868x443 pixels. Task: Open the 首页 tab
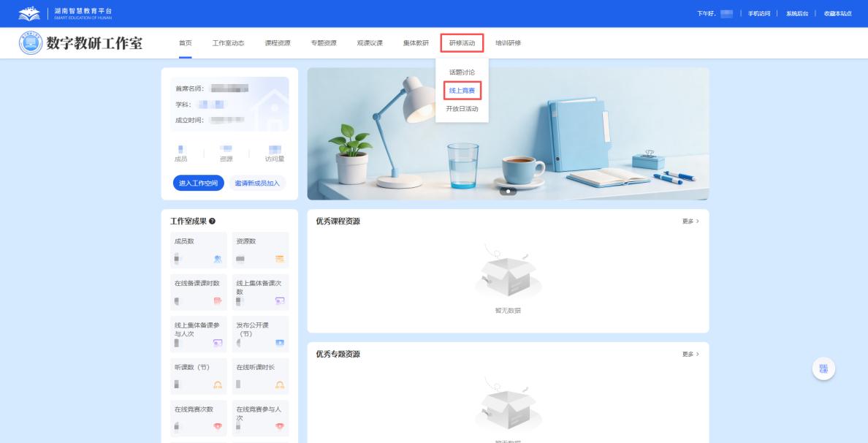(185, 42)
